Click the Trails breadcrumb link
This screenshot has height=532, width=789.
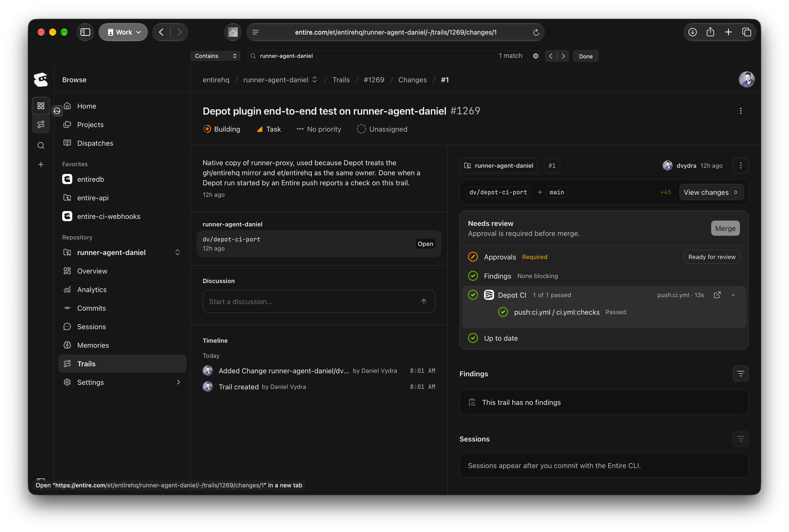click(x=341, y=80)
